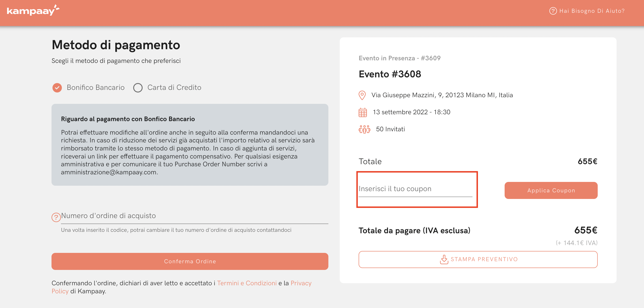
Task: Open the help question mark icon
Action: point(553,11)
